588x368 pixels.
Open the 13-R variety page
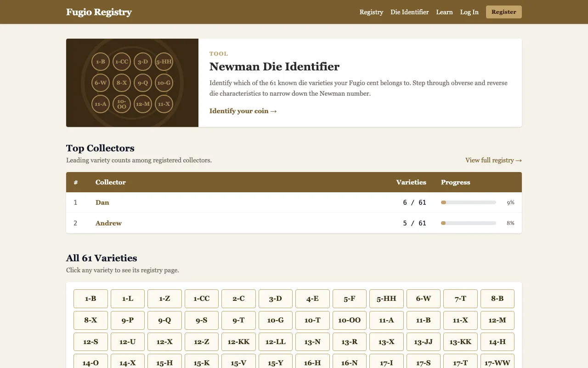[350, 342]
